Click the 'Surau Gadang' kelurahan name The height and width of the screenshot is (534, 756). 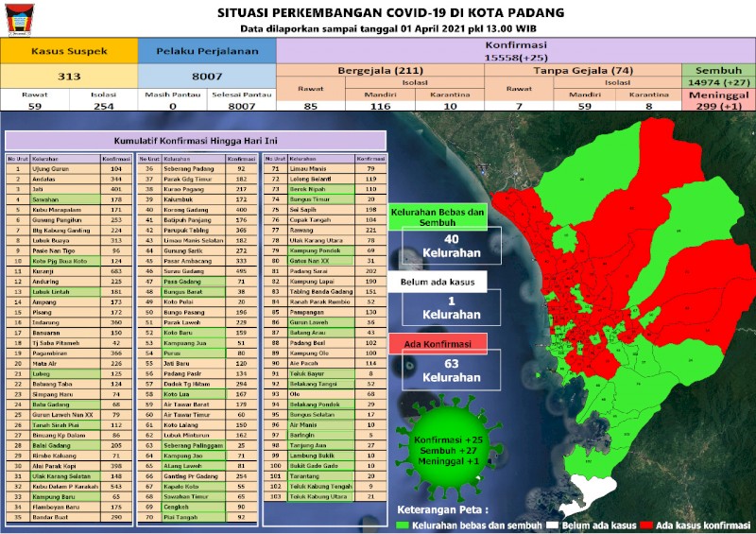click(183, 271)
